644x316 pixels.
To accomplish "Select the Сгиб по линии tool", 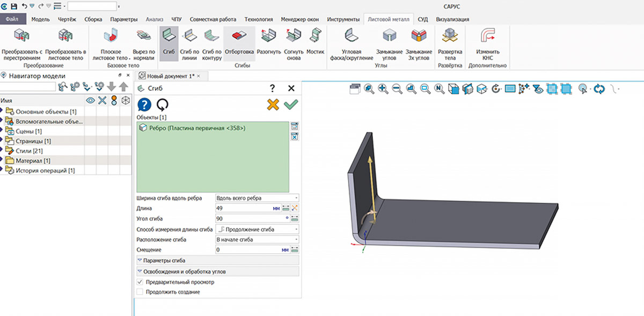I will pyautogui.click(x=190, y=44).
